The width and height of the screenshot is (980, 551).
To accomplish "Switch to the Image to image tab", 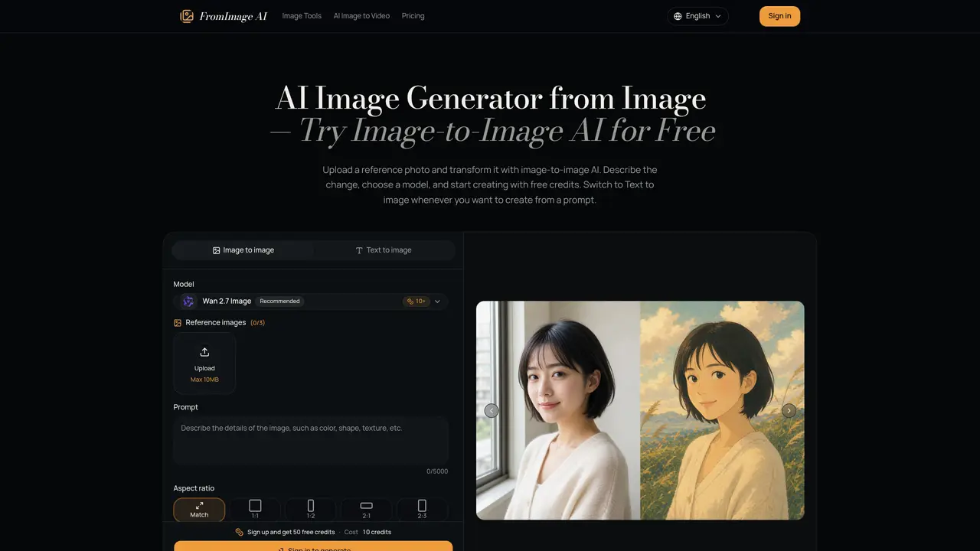I will 243,250.
